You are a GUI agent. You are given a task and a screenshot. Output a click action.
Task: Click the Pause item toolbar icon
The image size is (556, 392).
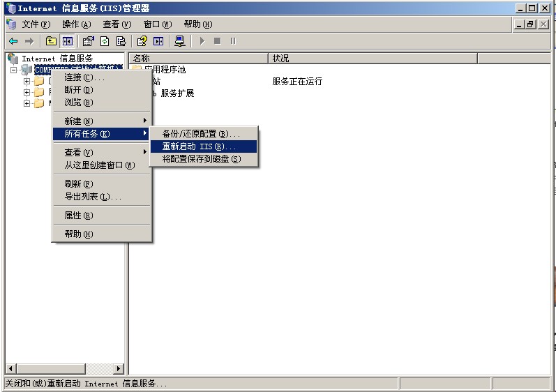[x=233, y=41]
